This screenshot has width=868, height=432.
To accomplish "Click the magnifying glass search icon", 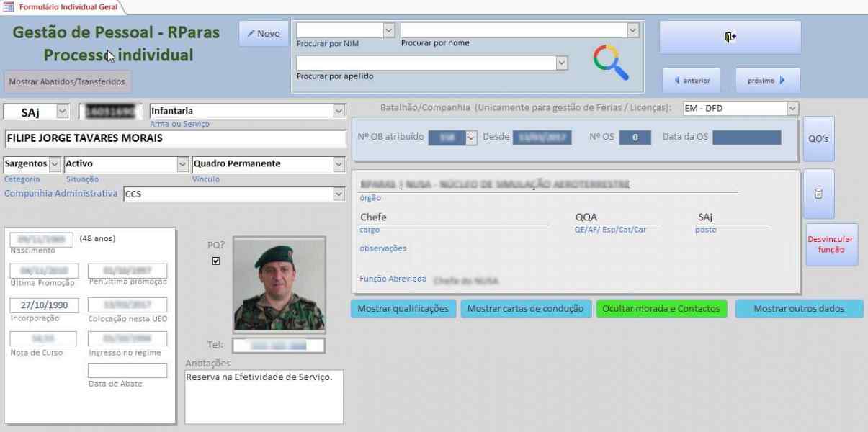I will [611, 62].
